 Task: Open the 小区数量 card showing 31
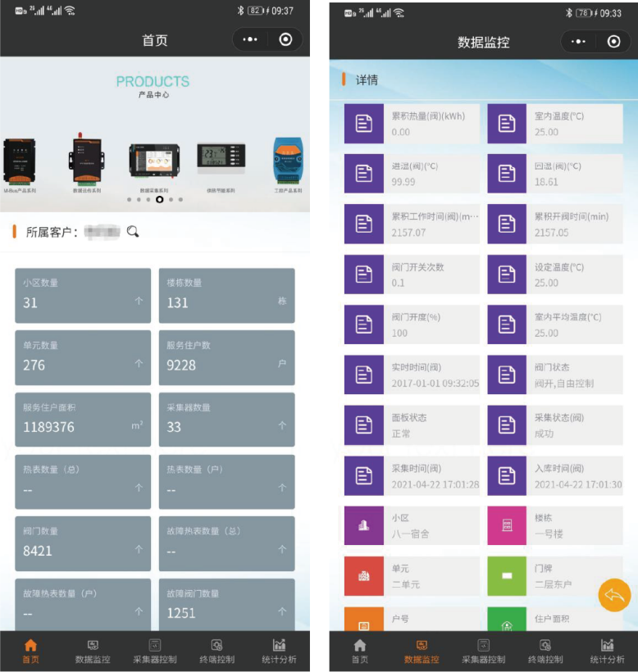pyautogui.click(x=83, y=295)
